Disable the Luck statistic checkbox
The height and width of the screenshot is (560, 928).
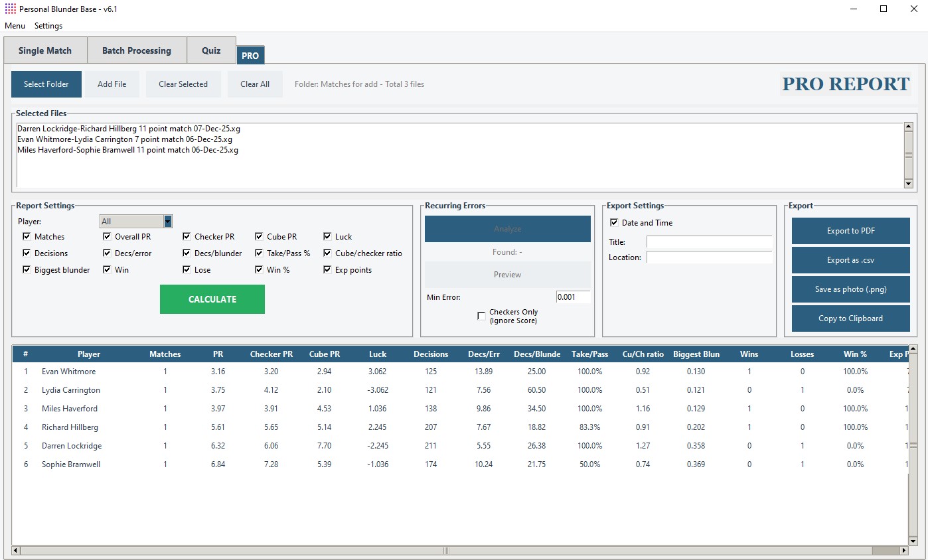(x=327, y=236)
